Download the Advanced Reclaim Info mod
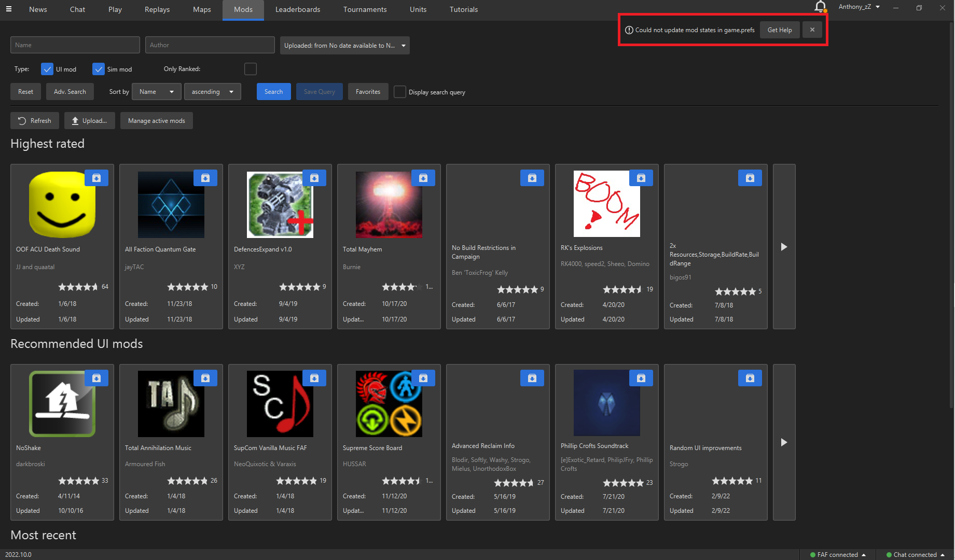The image size is (955, 560). coord(532,378)
